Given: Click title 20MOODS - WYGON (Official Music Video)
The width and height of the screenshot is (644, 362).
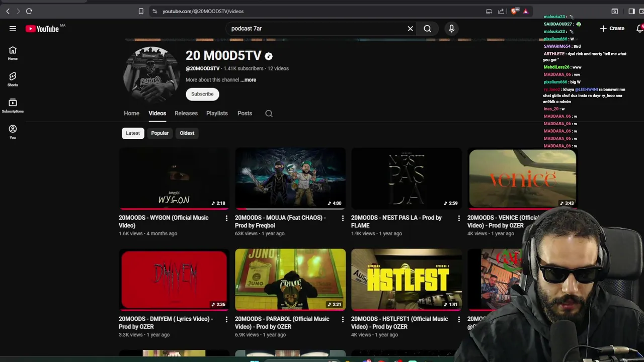Looking at the screenshot, I should coord(164,222).
